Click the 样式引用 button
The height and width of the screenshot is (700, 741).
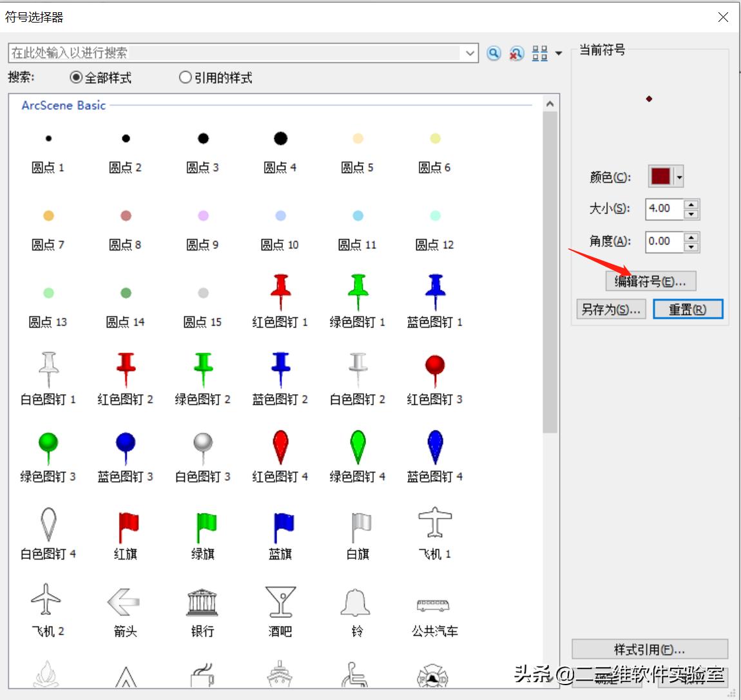click(650, 648)
